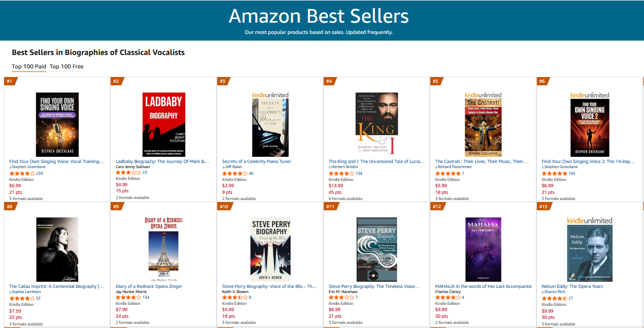Open author Sophia Lambton's link
Screen dimensions: 644x328
coord(26,292)
